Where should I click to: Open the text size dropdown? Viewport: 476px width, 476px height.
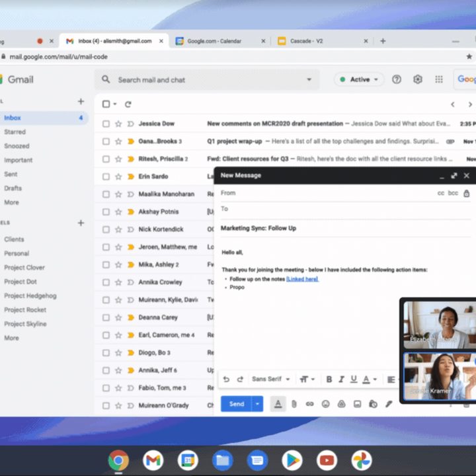(x=307, y=379)
